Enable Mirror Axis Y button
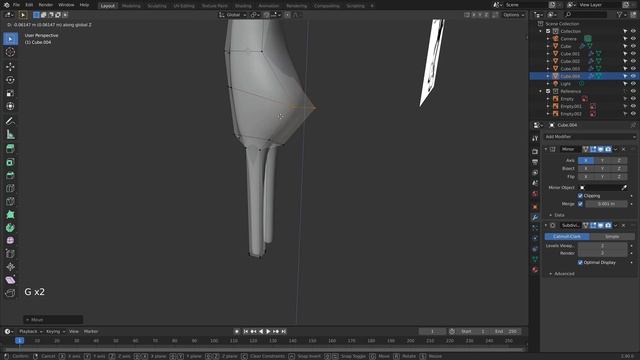 coord(602,160)
